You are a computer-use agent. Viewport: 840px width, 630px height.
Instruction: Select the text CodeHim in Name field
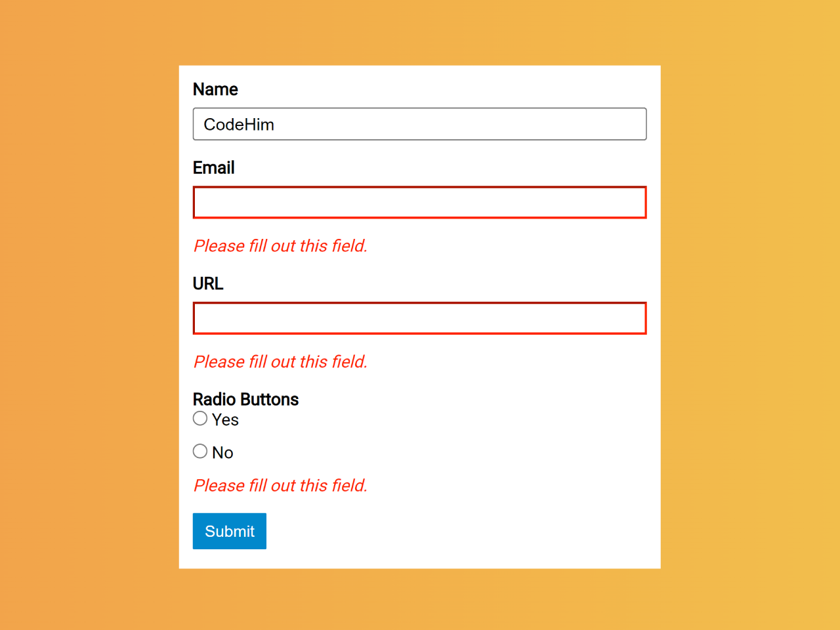(x=238, y=124)
